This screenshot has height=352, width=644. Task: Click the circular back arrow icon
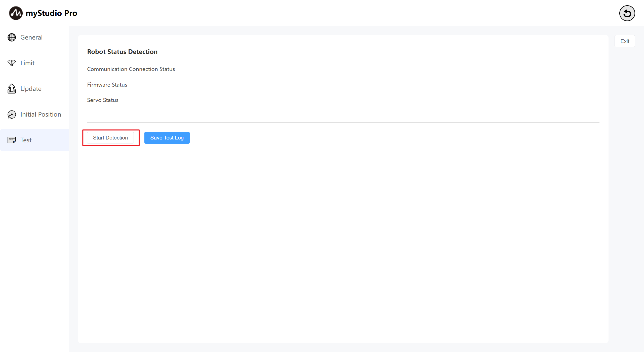[x=627, y=13]
